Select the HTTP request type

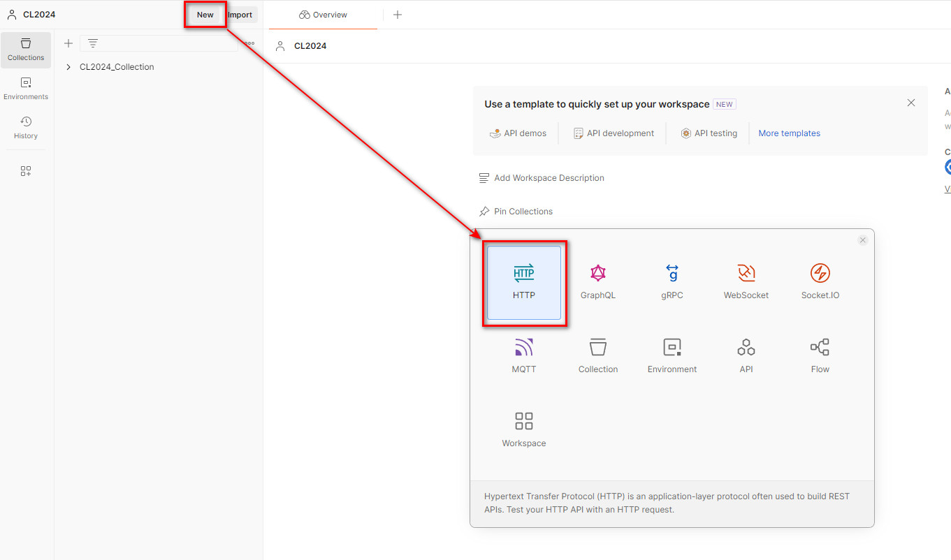pyautogui.click(x=523, y=282)
